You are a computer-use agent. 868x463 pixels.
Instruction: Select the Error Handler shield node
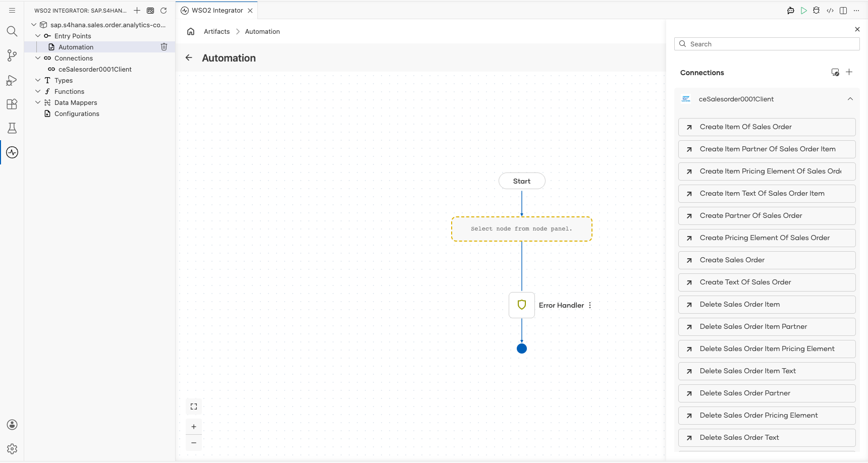(x=522, y=305)
